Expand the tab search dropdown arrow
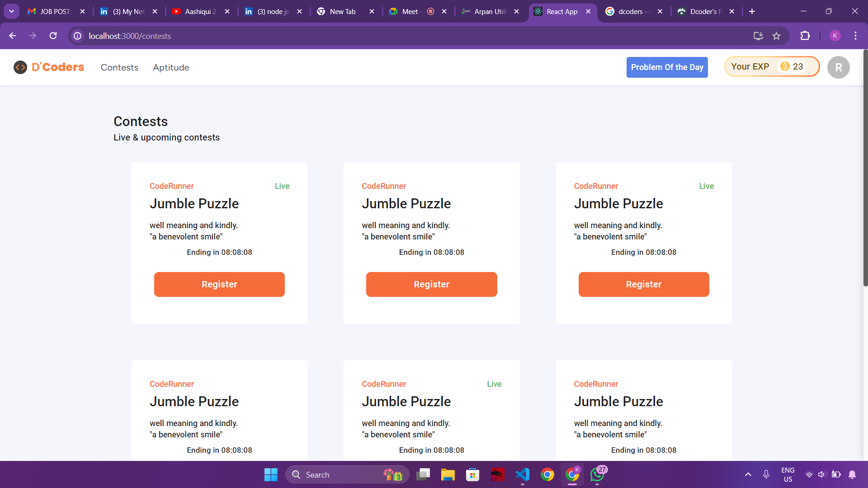The height and width of the screenshot is (488, 868). tap(11, 11)
